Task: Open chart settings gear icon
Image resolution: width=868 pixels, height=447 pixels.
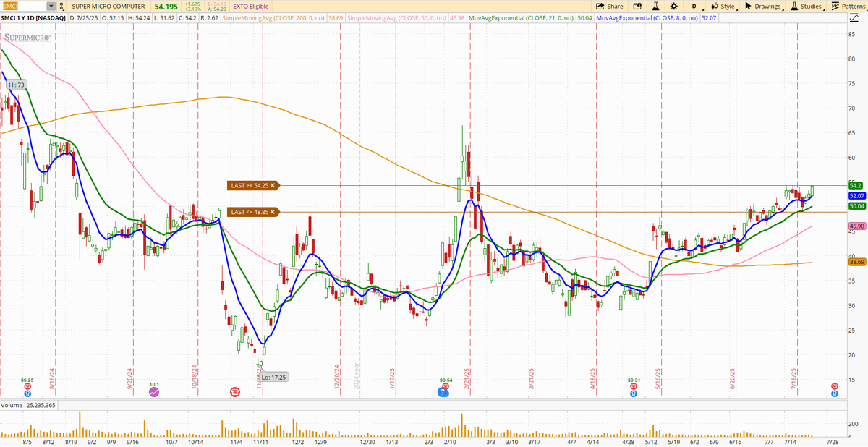Action: (x=674, y=6)
